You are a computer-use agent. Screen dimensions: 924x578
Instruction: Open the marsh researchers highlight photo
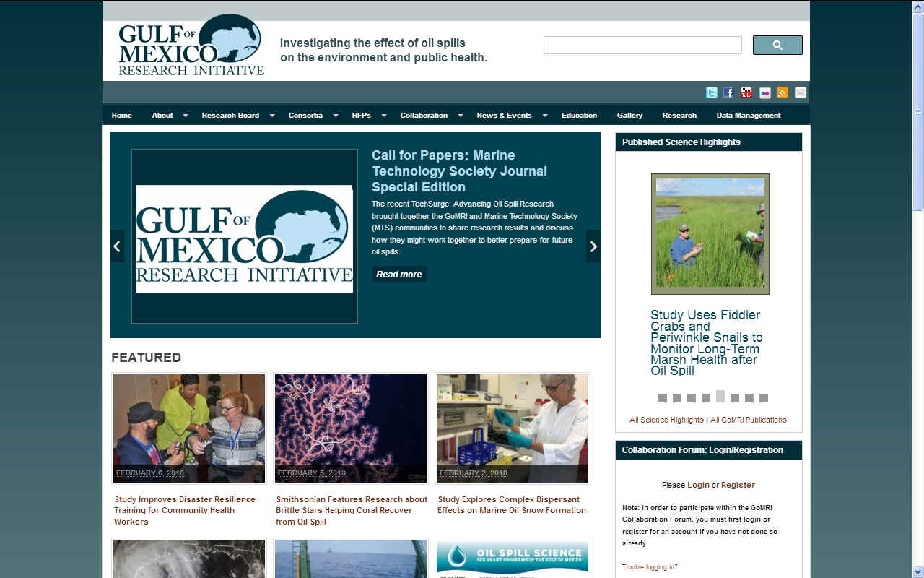pyautogui.click(x=710, y=233)
